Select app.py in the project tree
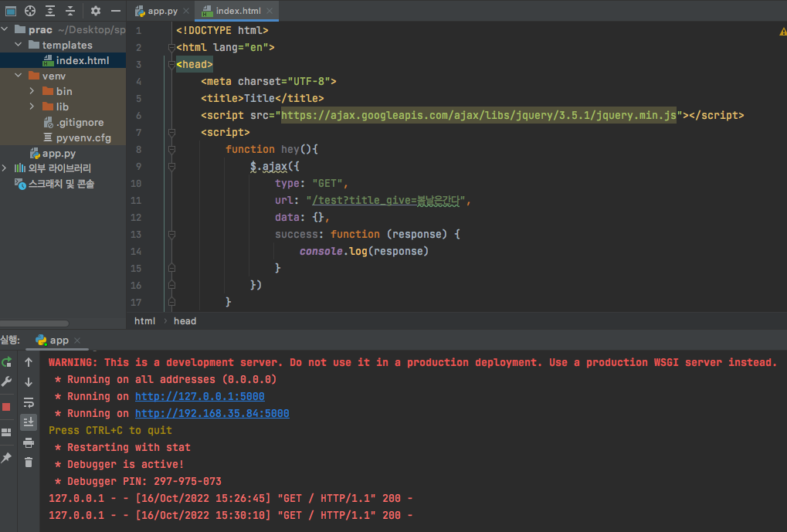This screenshot has width=787, height=532. [x=63, y=153]
